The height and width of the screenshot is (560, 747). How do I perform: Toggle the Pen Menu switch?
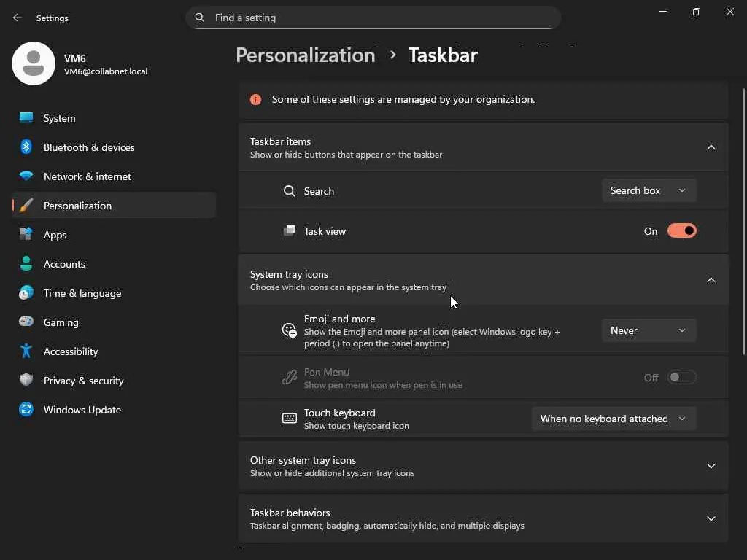coord(682,378)
